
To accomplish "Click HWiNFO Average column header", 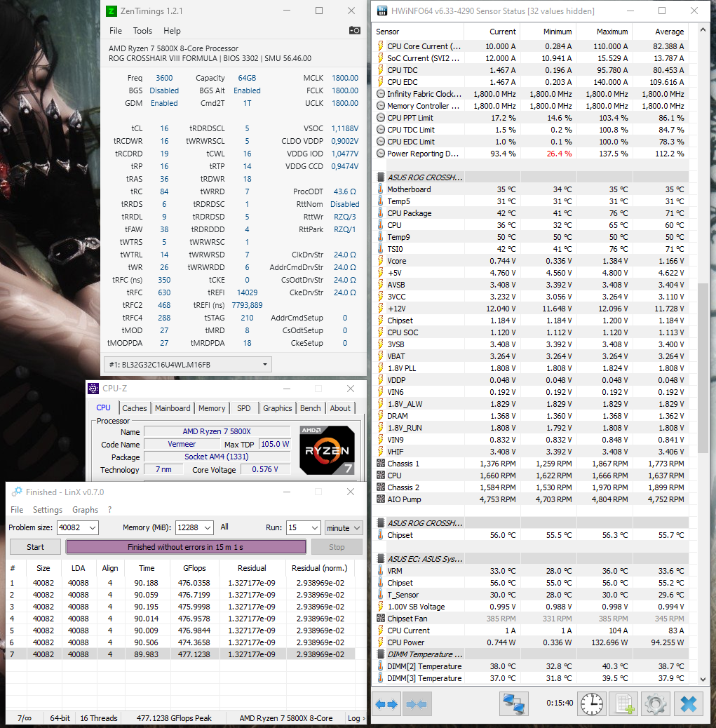I will [x=661, y=32].
